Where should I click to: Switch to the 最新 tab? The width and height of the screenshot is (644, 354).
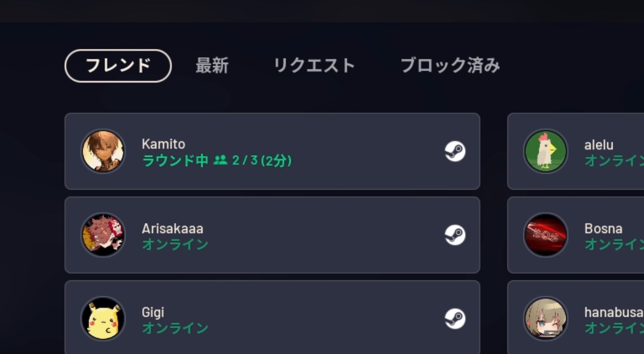click(x=212, y=66)
